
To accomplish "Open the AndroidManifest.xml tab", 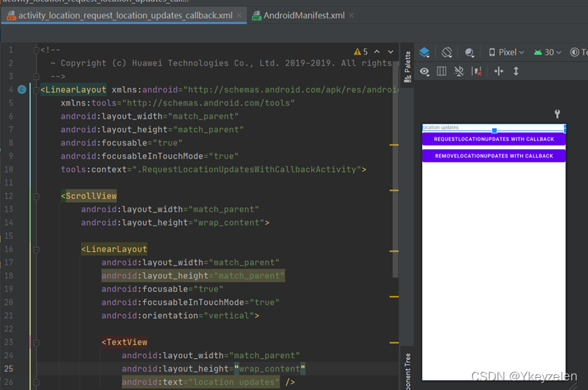I will [304, 16].
